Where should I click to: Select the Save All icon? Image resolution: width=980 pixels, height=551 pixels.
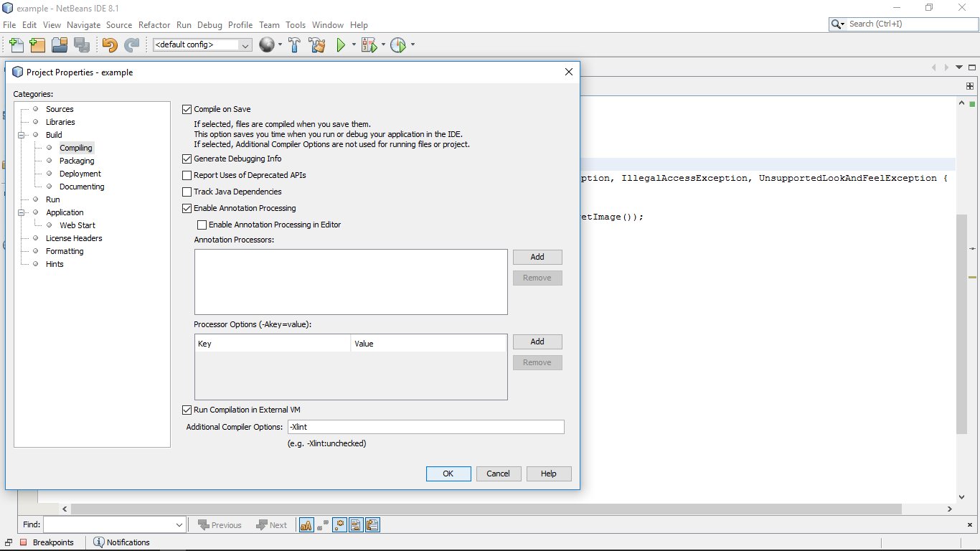click(83, 44)
